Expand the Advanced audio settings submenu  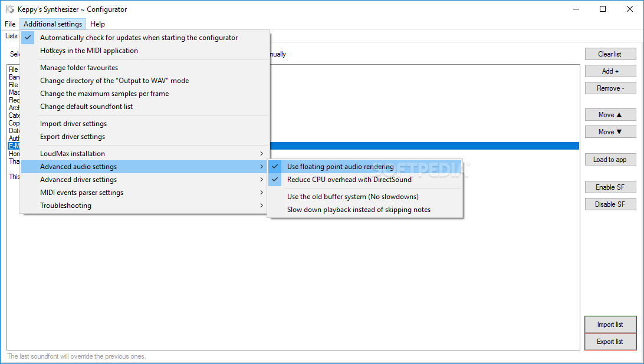(x=145, y=167)
